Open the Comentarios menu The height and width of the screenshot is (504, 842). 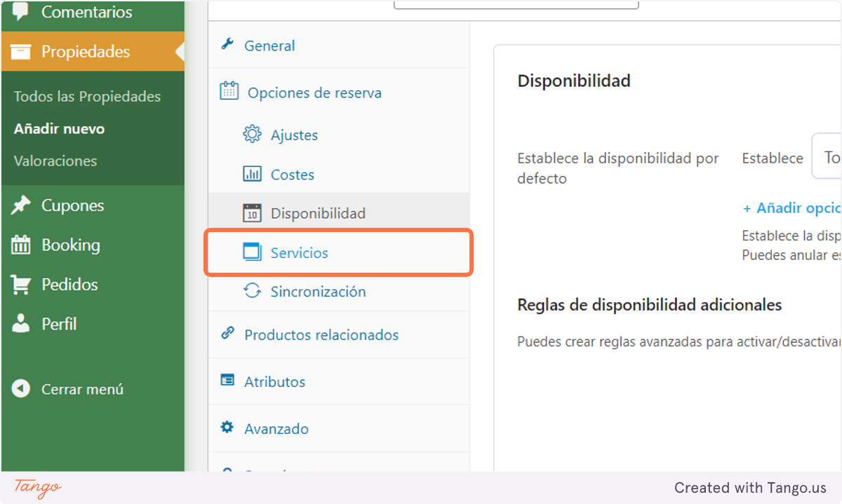[93, 12]
